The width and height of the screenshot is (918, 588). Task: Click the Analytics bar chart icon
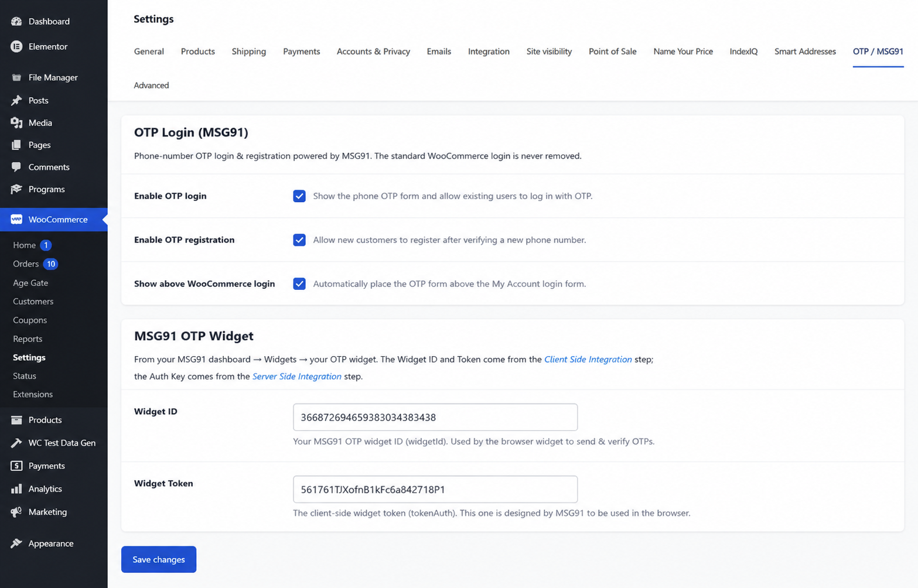[16, 488]
